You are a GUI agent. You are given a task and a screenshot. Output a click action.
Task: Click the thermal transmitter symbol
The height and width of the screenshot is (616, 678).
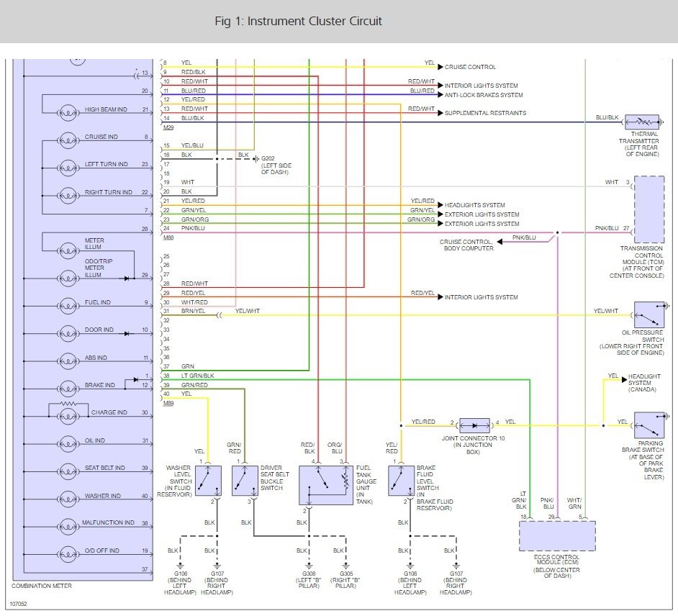(x=643, y=122)
